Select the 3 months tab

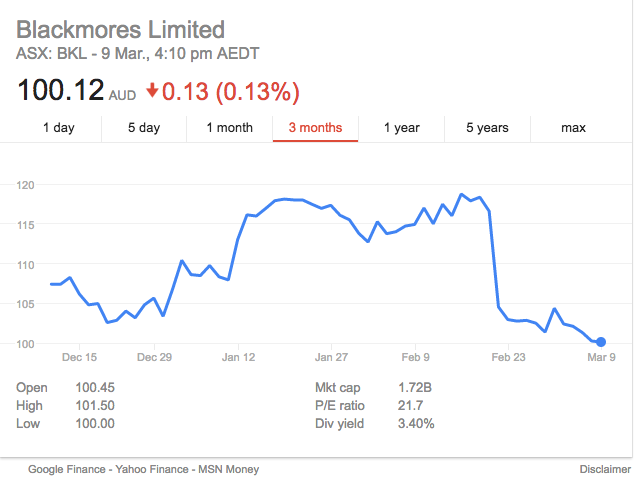tap(315, 128)
